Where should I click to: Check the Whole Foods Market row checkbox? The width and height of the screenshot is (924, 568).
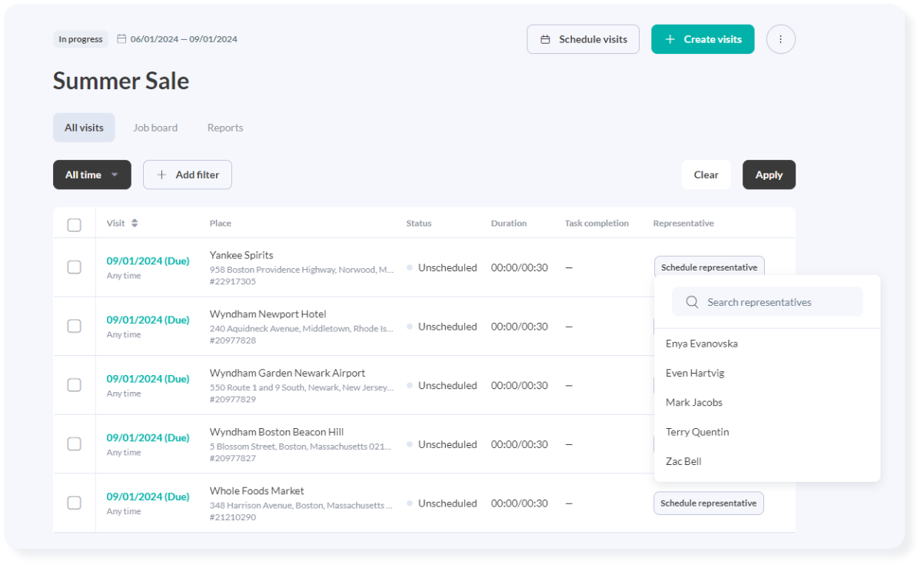coord(74,503)
